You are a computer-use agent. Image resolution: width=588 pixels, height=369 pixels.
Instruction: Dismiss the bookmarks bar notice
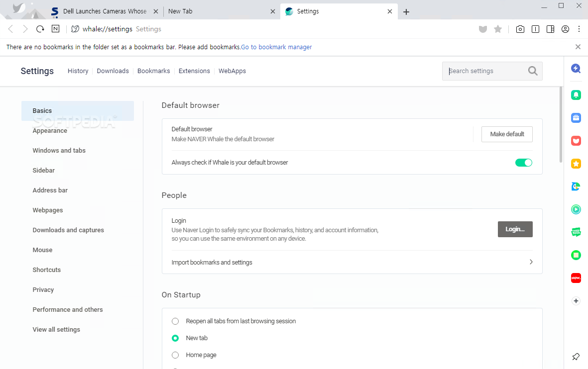tap(578, 47)
